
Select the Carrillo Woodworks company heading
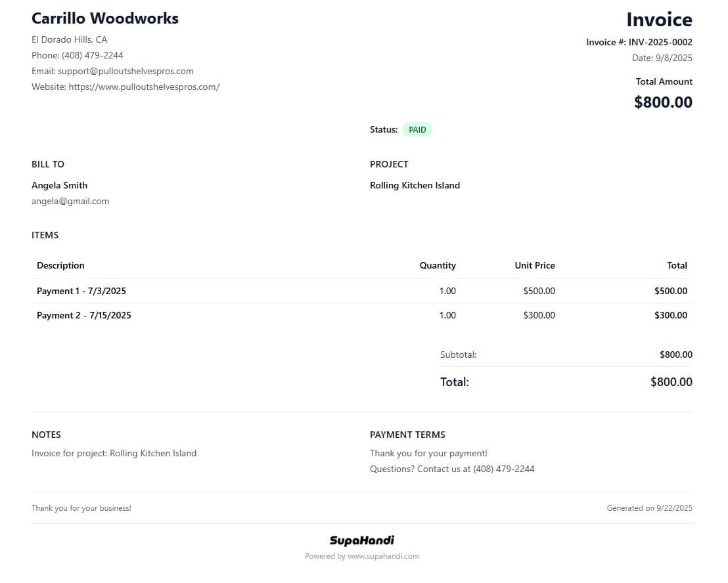click(105, 18)
